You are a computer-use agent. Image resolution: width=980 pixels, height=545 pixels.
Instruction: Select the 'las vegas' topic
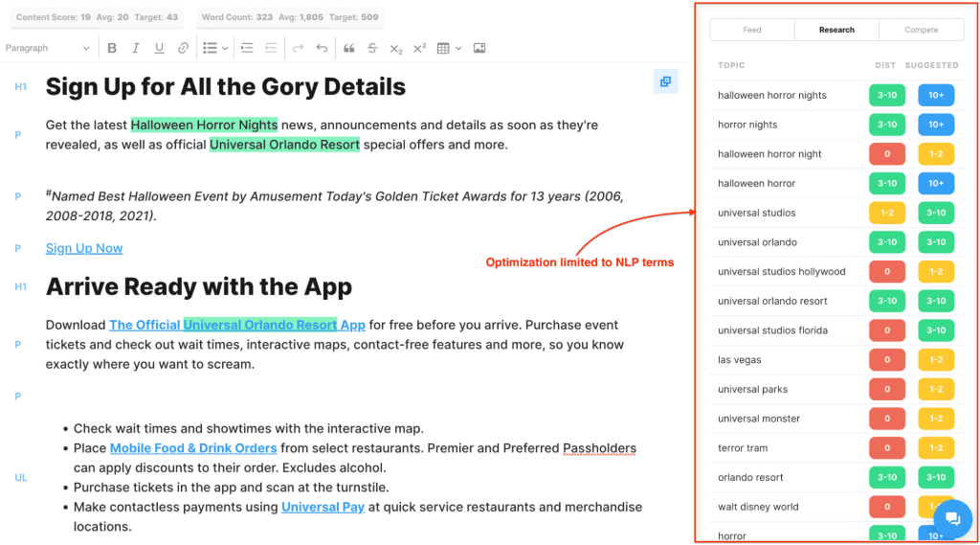click(x=740, y=360)
